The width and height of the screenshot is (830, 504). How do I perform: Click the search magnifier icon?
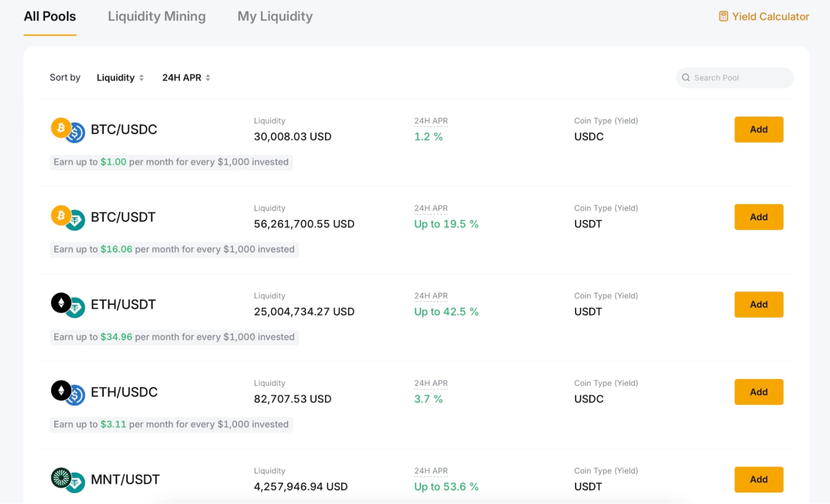click(x=686, y=78)
